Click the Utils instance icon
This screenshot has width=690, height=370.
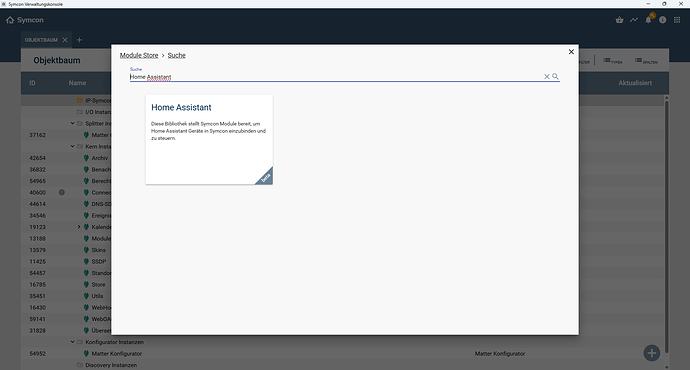click(86, 296)
